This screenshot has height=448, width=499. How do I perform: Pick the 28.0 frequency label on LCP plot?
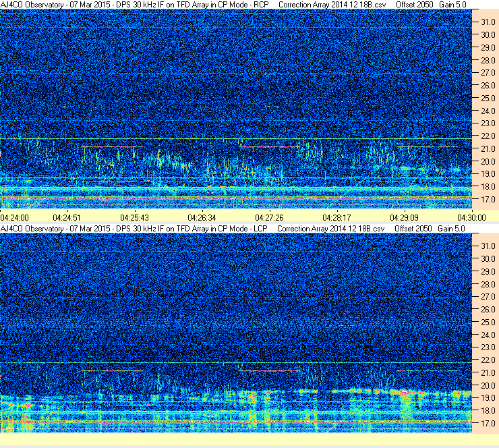pyautogui.click(x=488, y=284)
